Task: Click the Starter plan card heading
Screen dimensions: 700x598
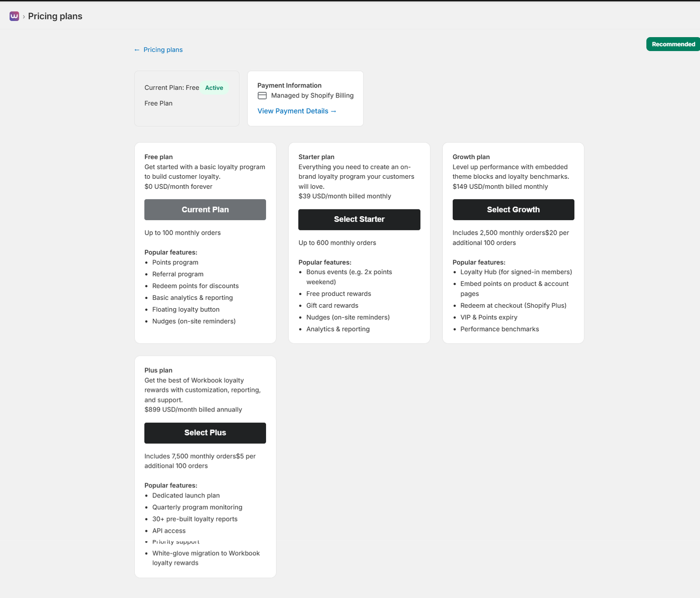Action: pos(316,156)
